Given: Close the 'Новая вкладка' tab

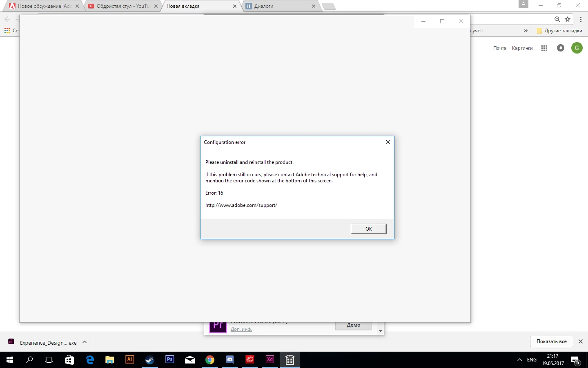Looking at the screenshot, I should pos(235,6).
